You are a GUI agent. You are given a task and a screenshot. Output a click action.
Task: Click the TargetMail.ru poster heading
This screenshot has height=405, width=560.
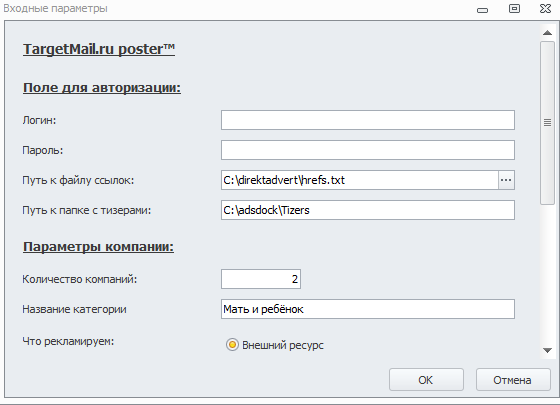[99, 49]
